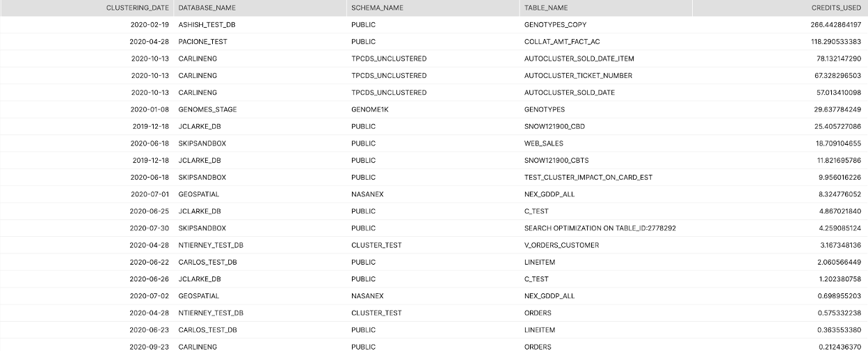Select the WEB_SALES table cell
The image size is (868, 351).
[x=543, y=143]
